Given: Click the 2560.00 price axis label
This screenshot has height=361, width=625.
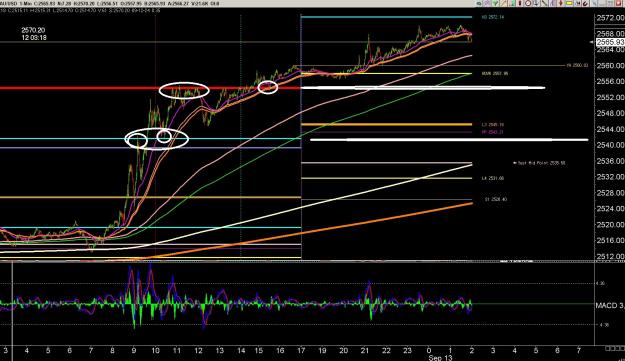Looking at the screenshot, I should tap(610, 65).
